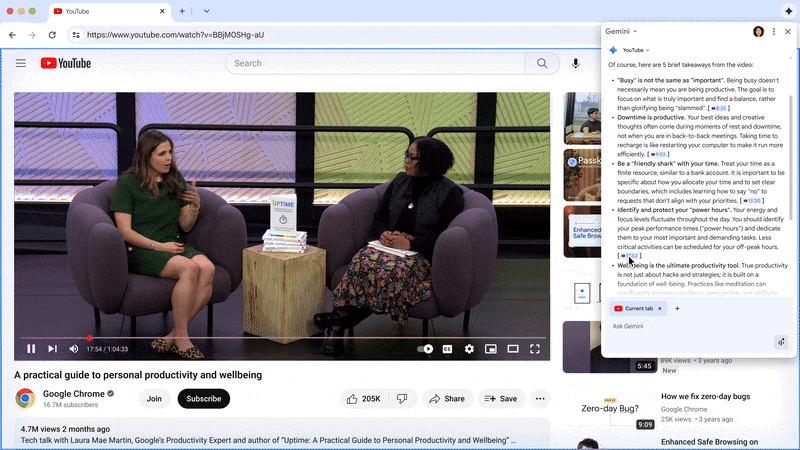Image resolution: width=800 pixels, height=450 pixels.
Task: Open the tab search dropdown arrow
Action: point(206,11)
